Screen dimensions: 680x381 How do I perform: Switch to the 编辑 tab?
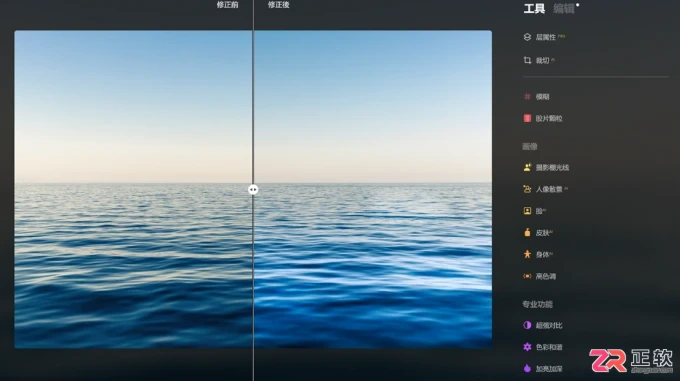click(563, 9)
